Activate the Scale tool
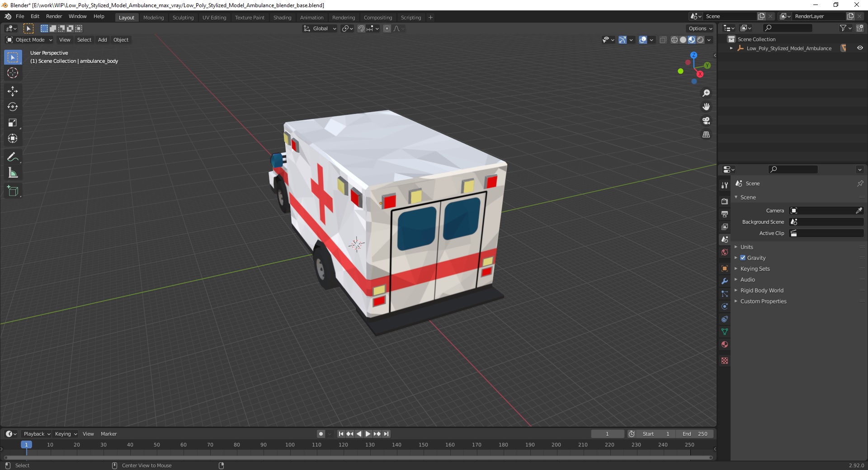Viewport: 868px width, 470px height. click(13, 123)
